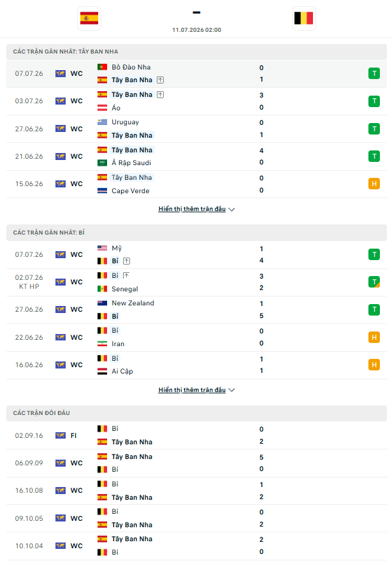This screenshot has height=561, width=392.
Task: Click the match date 11.07.2026 02:00
Action: point(196,30)
